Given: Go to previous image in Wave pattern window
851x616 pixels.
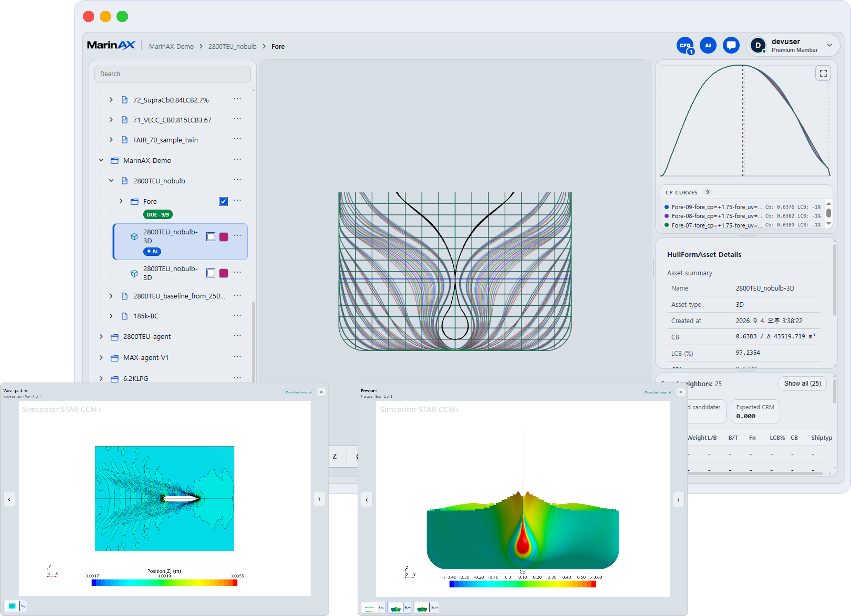Looking at the screenshot, I should pos(9,499).
